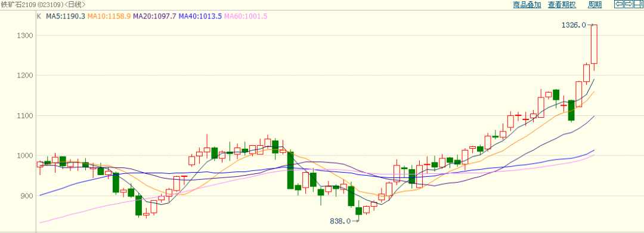
Task: Click the MA20:1097.7 indicator label
Action: 154,16
